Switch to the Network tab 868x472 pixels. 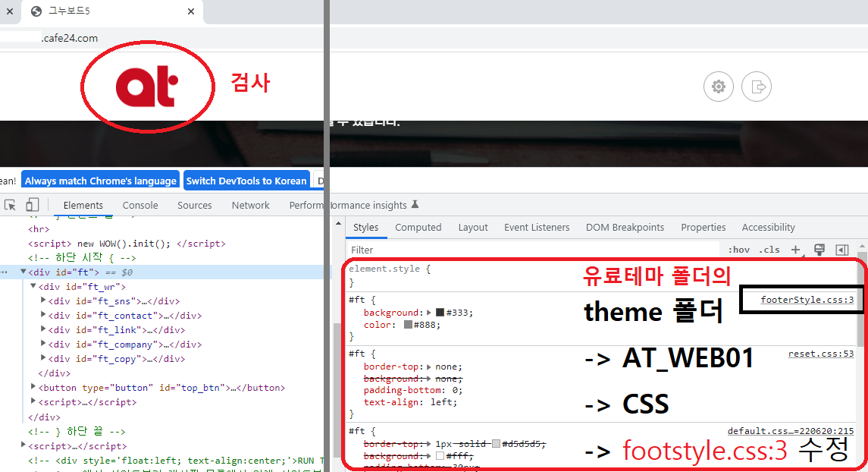click(x=250, y=205)
